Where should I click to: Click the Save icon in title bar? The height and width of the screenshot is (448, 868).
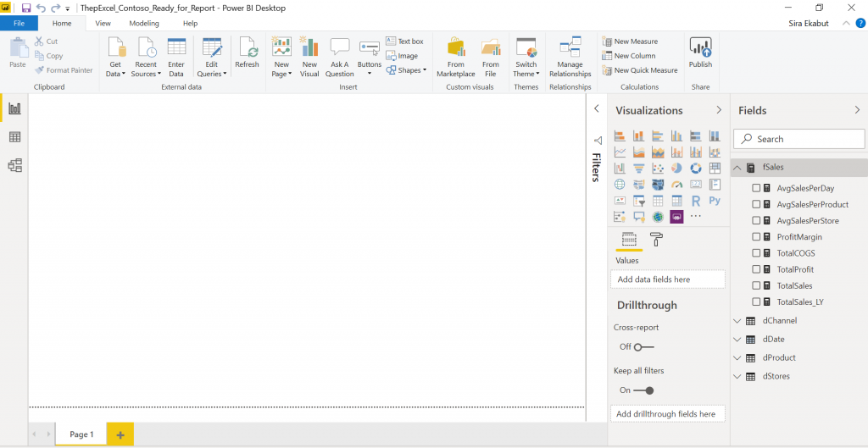tap(26, 8)
